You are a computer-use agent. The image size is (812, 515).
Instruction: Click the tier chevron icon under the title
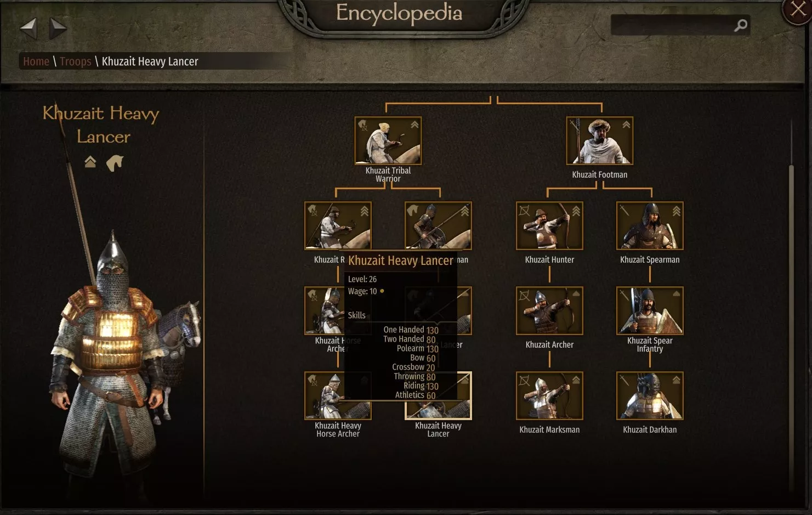(x=90, y=162)
